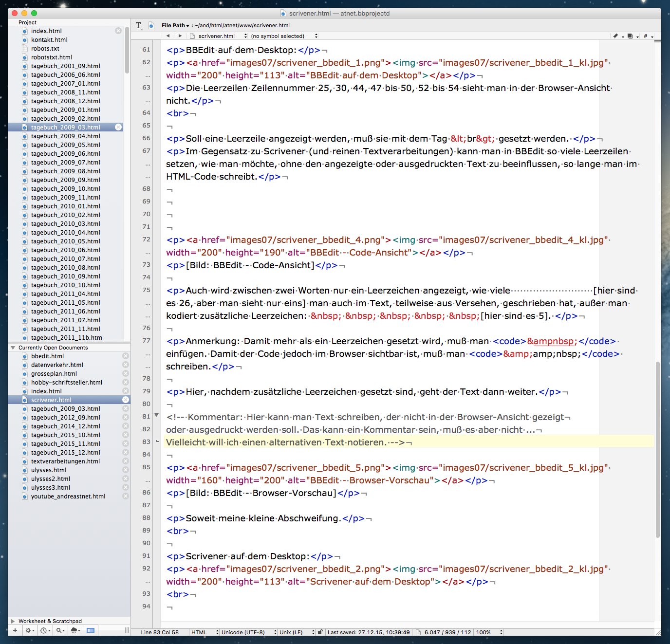Open the sidebar search magnifier menu
Viewport: 670px width, 644px height.
pyautogui.click(x=60, y=630)
